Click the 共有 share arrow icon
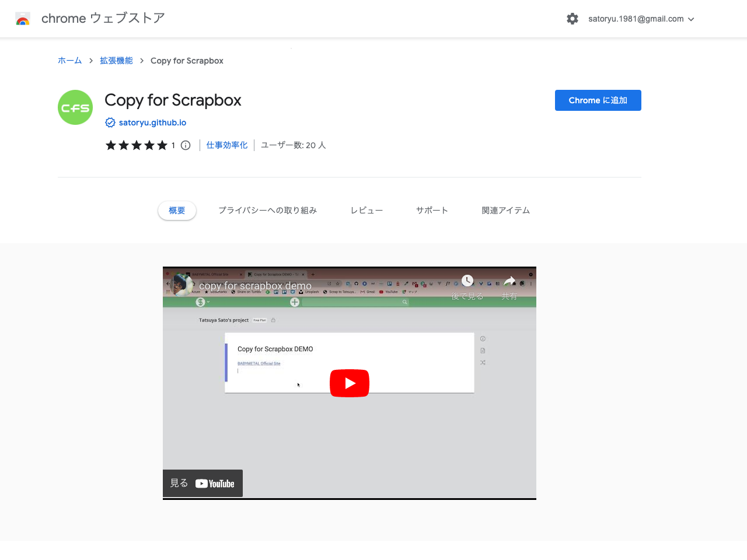 click(x=509, y=281)
